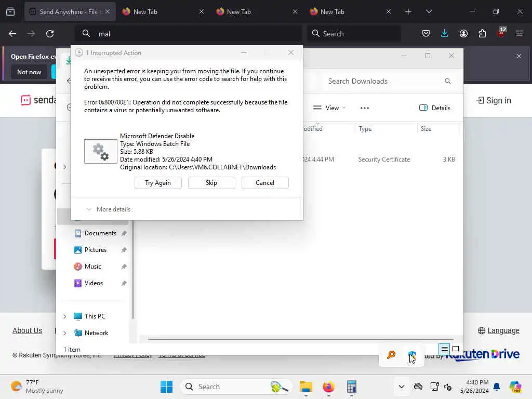The width and height of the screenshot is (532, 399).
Task: Open the Firefox Downloads panel icon
Action: [445, 33]
